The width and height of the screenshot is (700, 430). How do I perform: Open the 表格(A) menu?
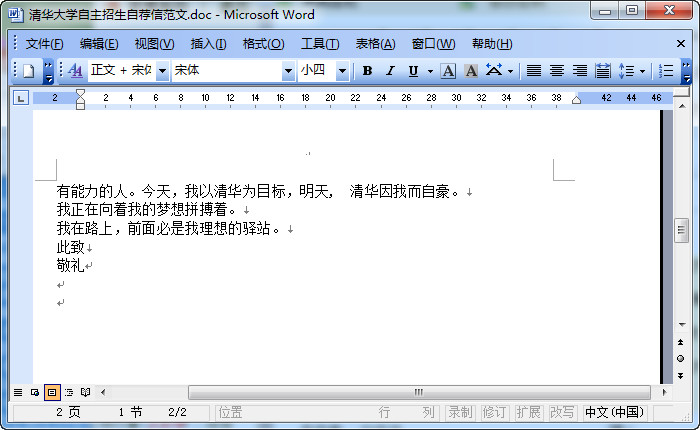[x=375, y=44]
